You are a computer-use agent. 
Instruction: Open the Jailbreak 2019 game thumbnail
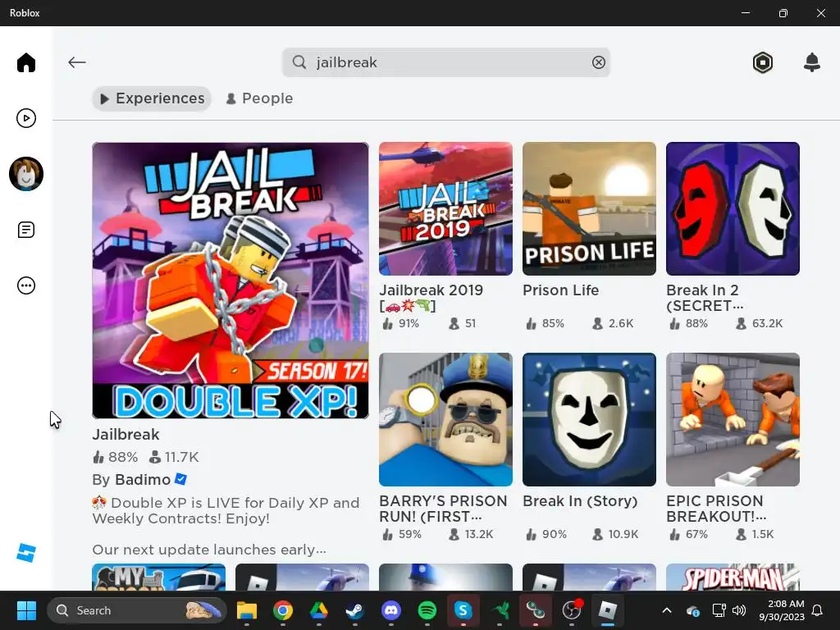click(x=445, y=209)
